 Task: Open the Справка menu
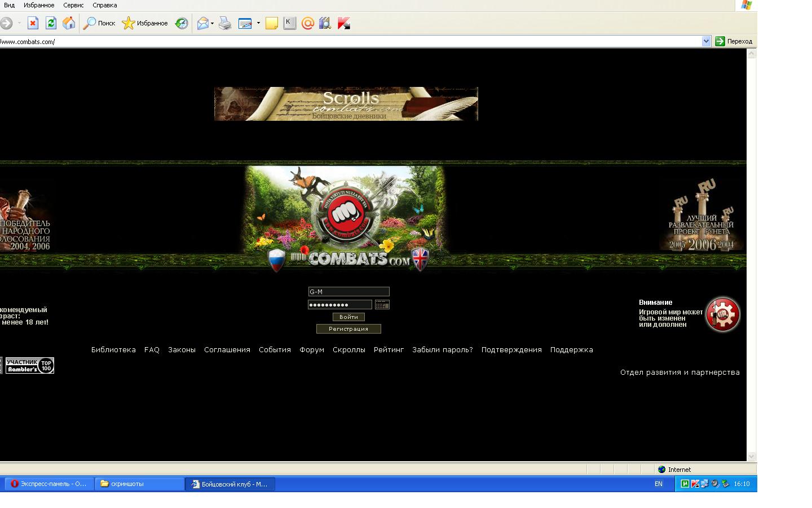(105, 5)
